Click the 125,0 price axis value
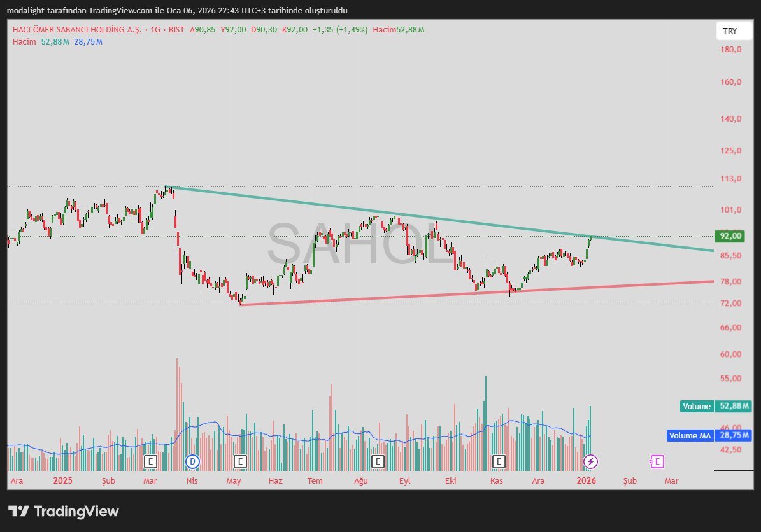This screenshot has height=532, width=761. pyautogui.click(x=731, y=151)
